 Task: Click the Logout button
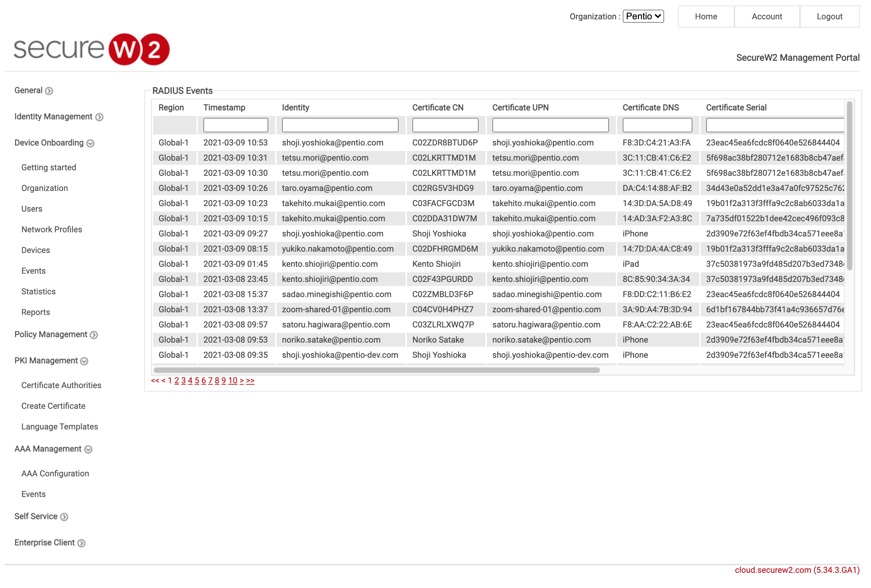[x=829, y=17]
